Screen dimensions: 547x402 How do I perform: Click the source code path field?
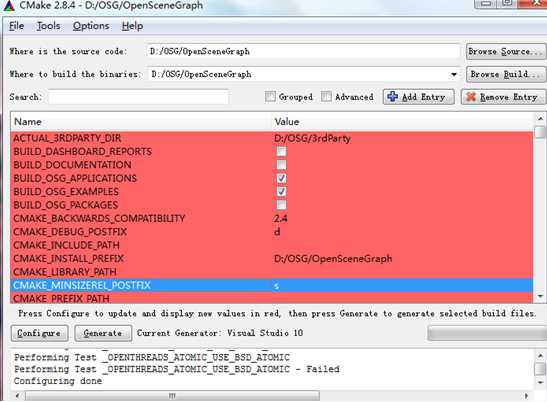[303, 52]
